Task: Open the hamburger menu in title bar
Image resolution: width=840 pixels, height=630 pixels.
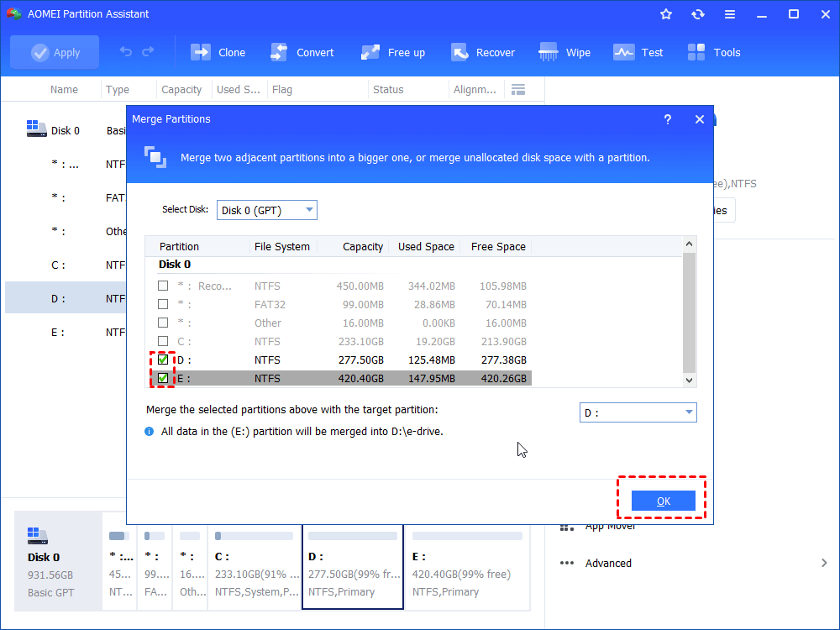Action: pos(730,14)
